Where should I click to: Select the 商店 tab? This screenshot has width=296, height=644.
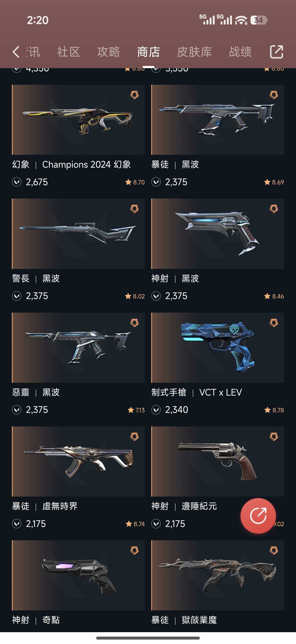149,52
